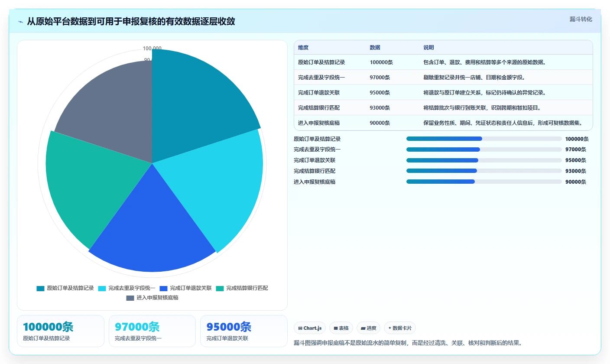610x364 pixels.
Task: Click the 完成结算银行匹配 progress row label
Action: pos(315,171)
